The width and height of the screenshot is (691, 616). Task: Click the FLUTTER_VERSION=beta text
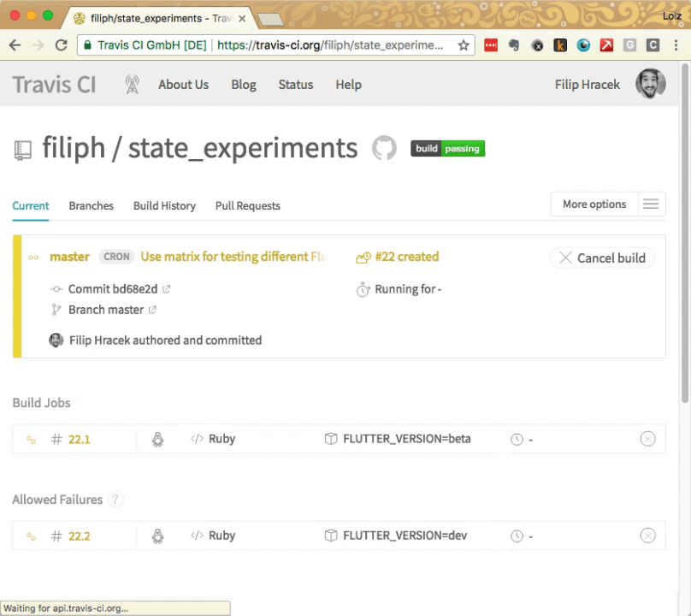click(407, 439)
